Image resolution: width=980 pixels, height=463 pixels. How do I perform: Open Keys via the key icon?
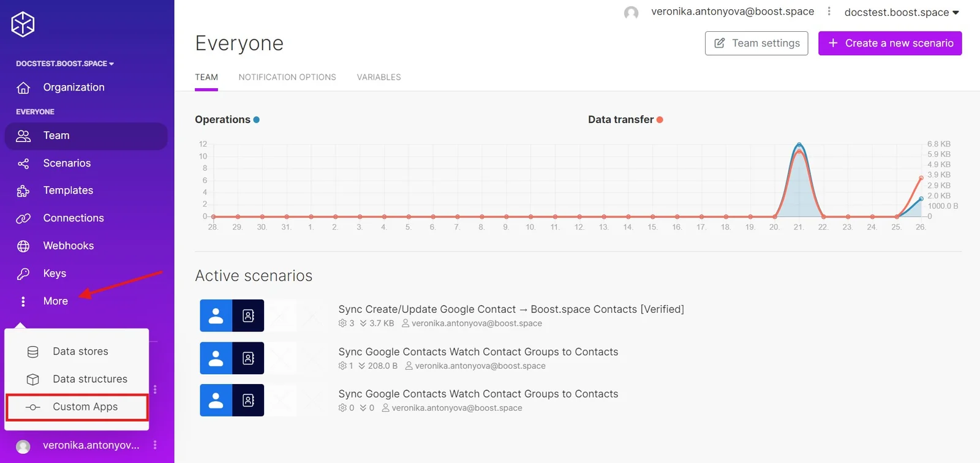pyautogui.click(x=23, y=274)
